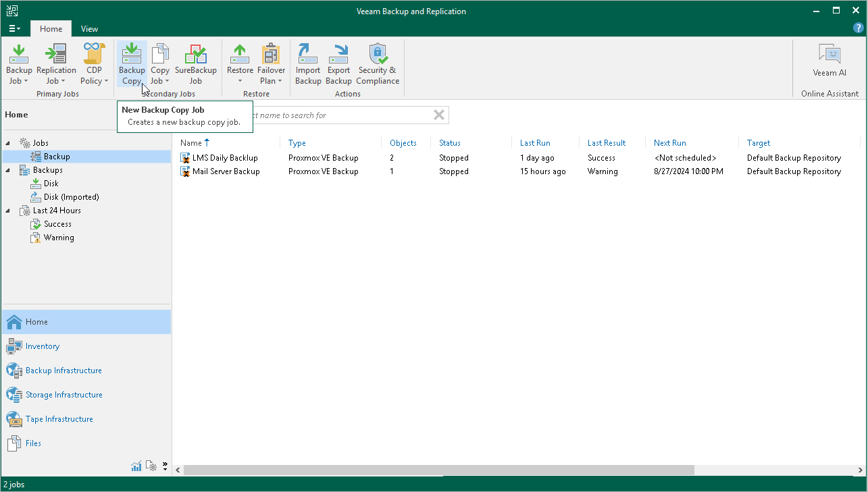The image size is (868, 492).
Task: Select the Disk (Imported) node
Action: (x=71, y=197)
